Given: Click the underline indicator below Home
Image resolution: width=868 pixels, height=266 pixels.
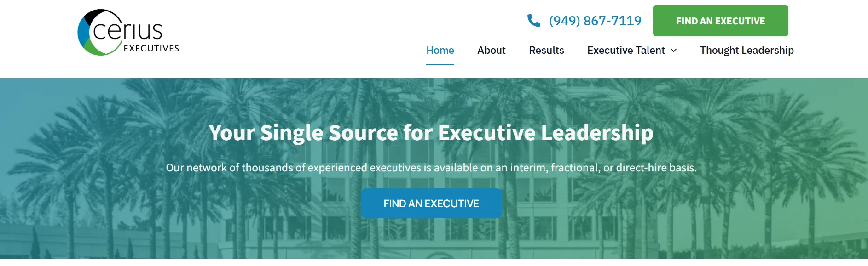Looking at the screenshot, I should pyautogui.click(x=440, y=64).
